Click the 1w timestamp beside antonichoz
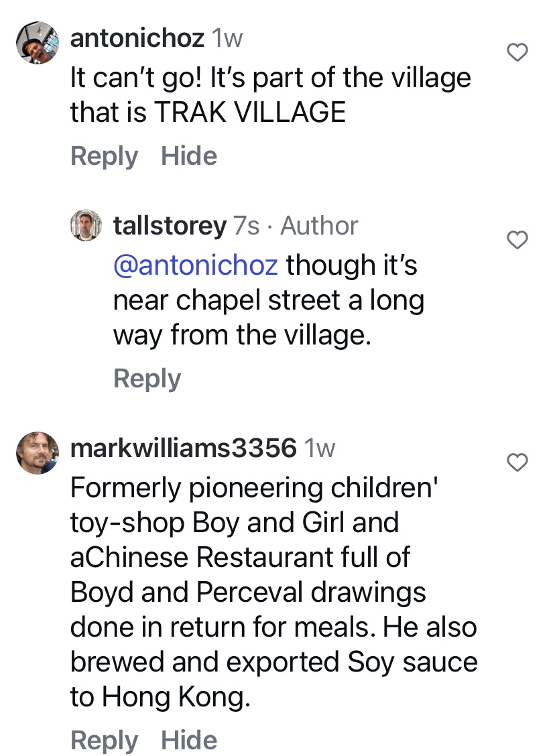Image resolution: width=555 pixels, height=756 pixels. coord(227,39)
